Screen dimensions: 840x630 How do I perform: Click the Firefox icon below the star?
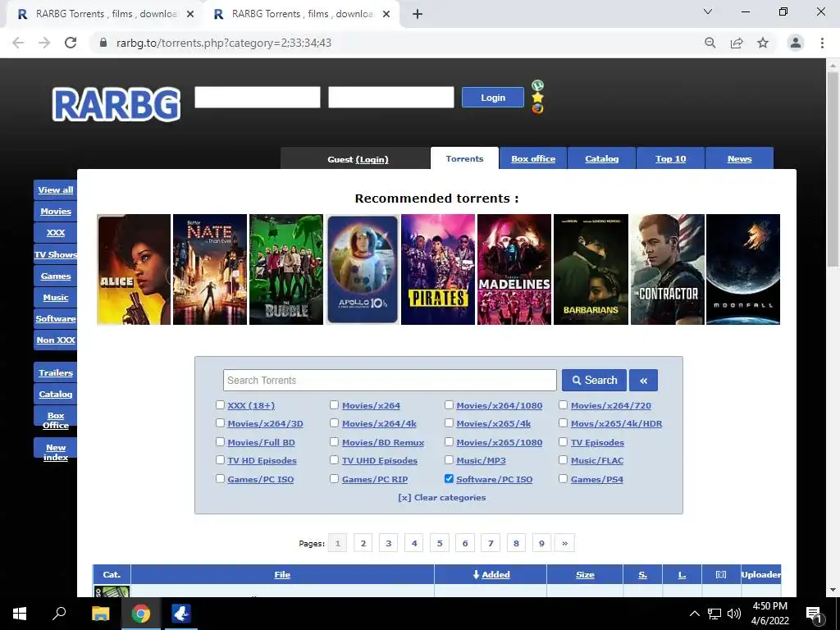537,109
